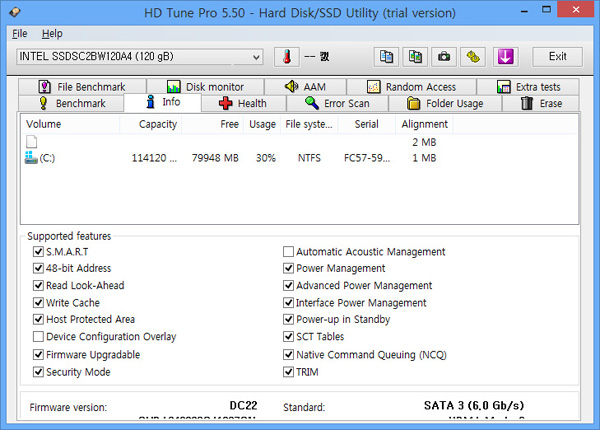The image size is (600, 430).
Task: Save screenshot using the camera icon
Action: [x=444, y=57]
